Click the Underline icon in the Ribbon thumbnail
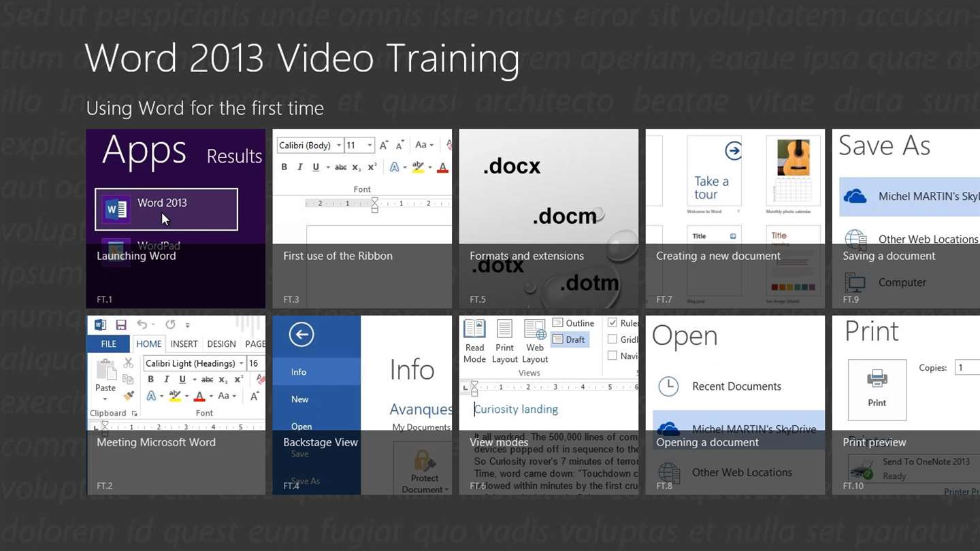This screenshot has height=551, width=980. coord(316,167)
